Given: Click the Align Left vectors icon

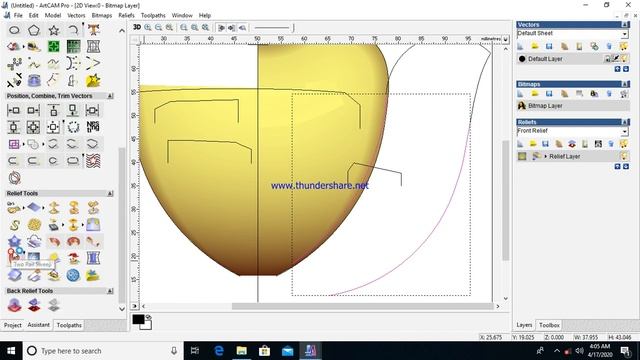Looking at the screenshot, I should tap(14, 110).
